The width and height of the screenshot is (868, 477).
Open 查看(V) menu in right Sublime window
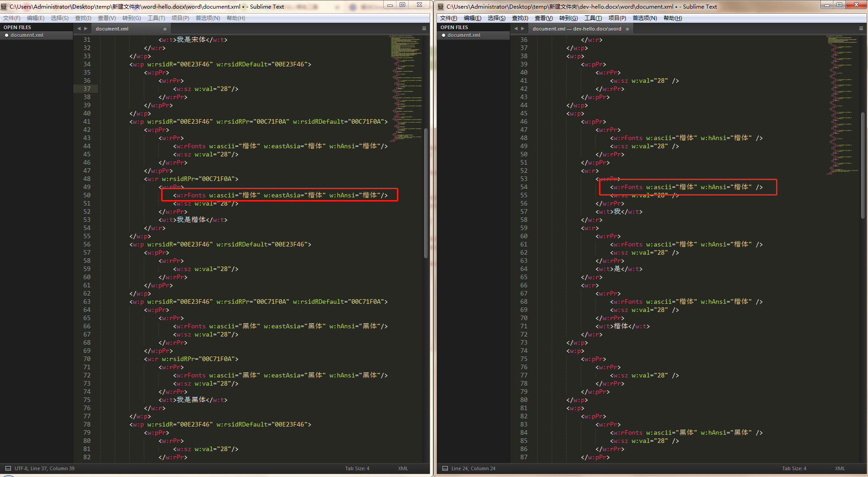(544, 18)
